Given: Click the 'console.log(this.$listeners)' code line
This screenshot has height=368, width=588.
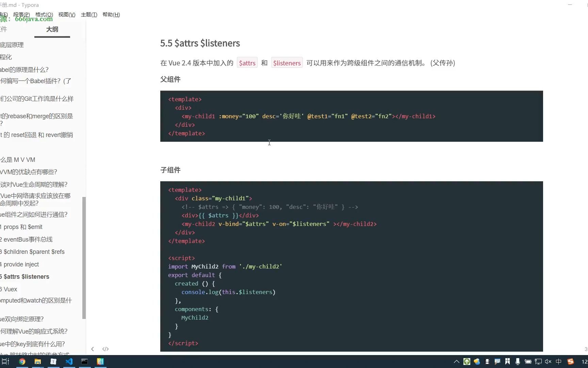Looking at the screenshot, I should 228,292.
